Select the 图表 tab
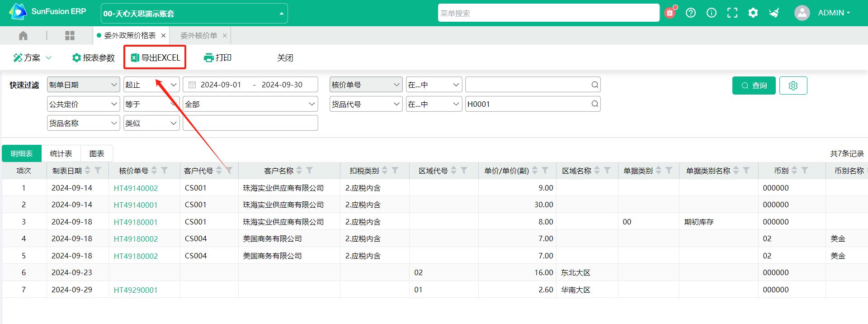 click(x=97, y=153)
